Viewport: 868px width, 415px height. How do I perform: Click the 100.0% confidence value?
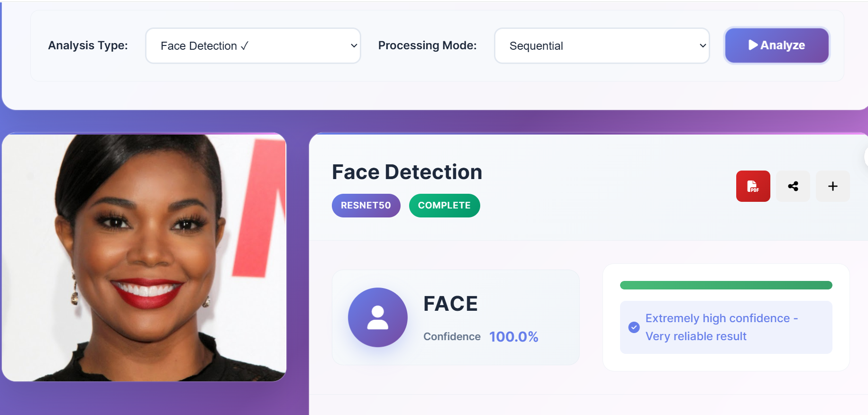pyautogui.click(x=513, y=337)
